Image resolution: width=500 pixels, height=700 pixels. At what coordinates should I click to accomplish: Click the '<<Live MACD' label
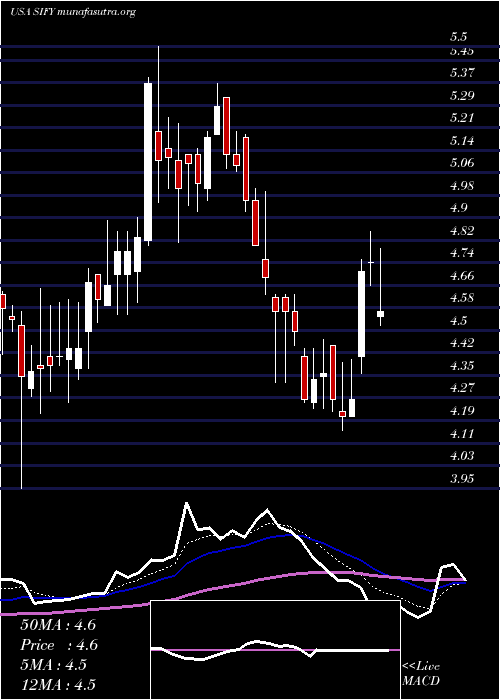click(x=421, y=674)
